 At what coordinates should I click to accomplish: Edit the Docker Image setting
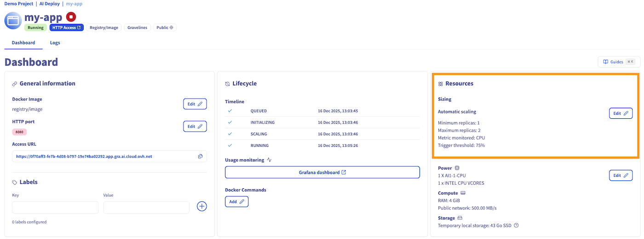point(195,104)
